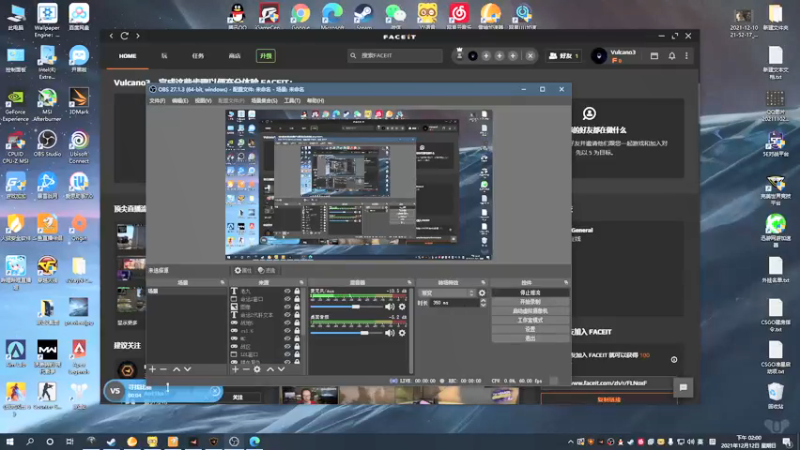Switch to FACEIT HOME tab
Viewport: 800px width, 450px height.
tap(128, 56)
